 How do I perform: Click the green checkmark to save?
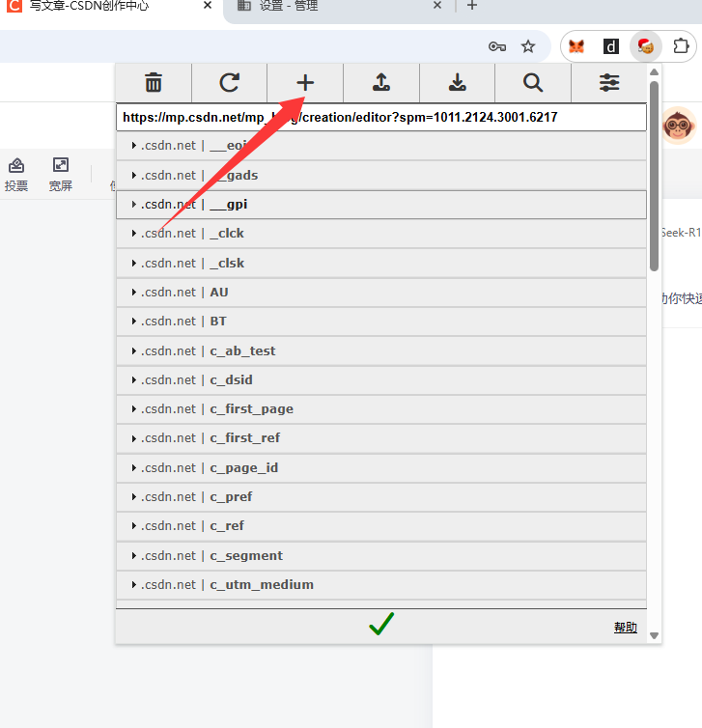pos(381,624)
